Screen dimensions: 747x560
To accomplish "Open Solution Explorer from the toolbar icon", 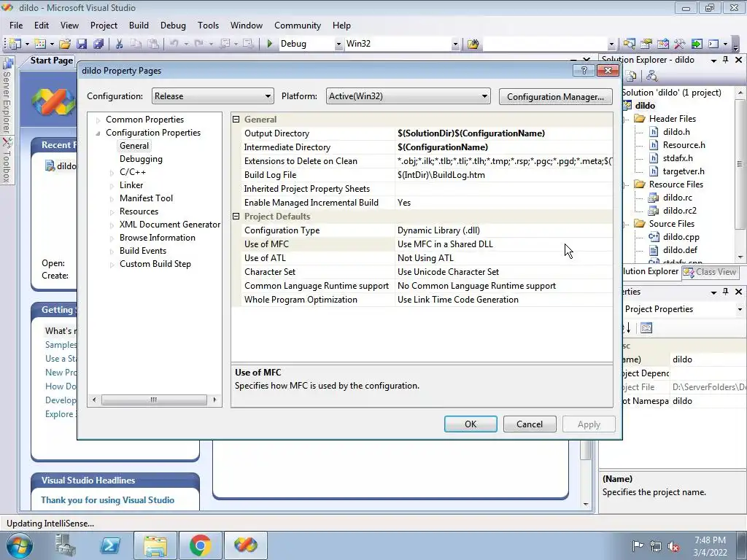I will click(629, 44).
